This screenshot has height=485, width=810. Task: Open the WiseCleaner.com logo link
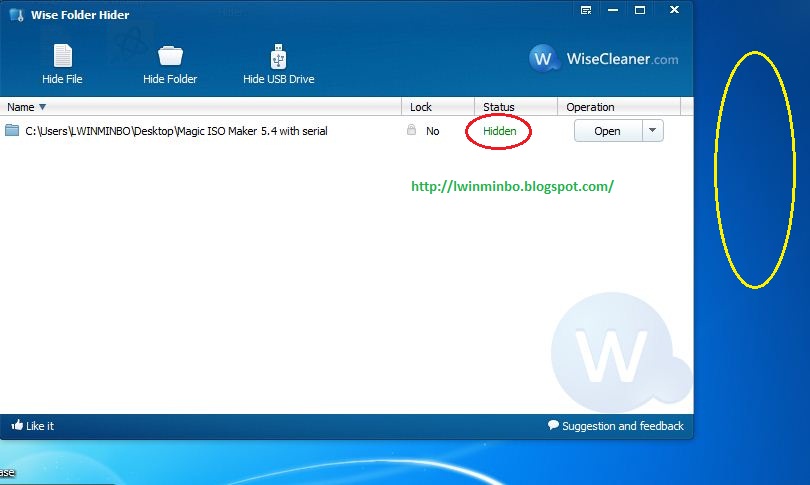(603, 59)
